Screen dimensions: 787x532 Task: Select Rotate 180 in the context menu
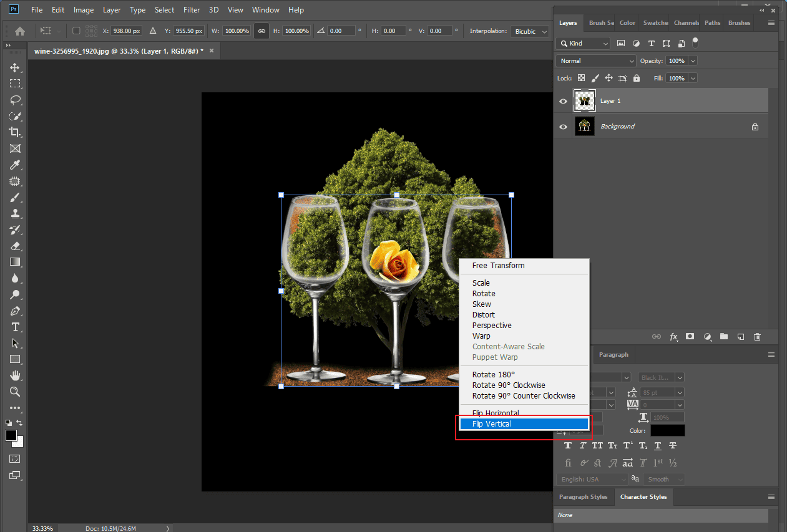[492, 374]
